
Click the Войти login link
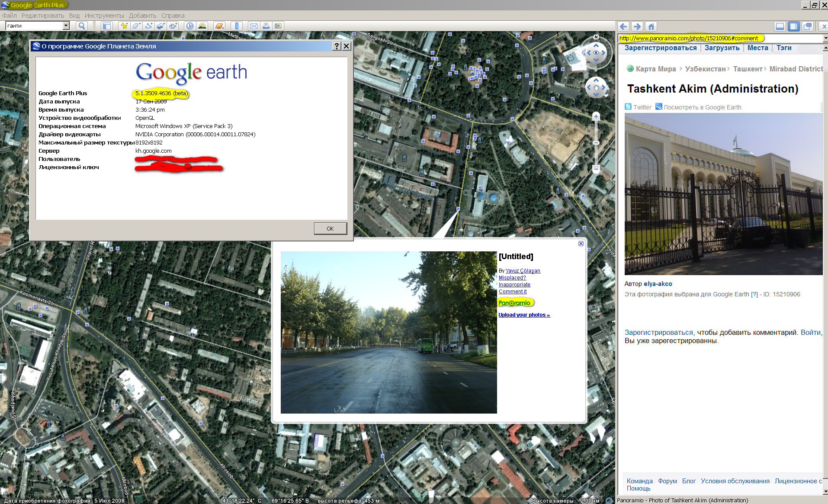coord(811,332)
